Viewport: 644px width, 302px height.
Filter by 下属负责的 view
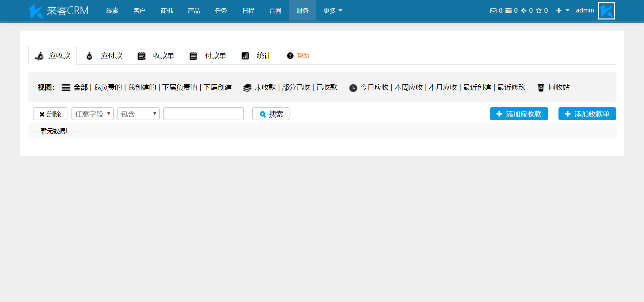point(180,87)
